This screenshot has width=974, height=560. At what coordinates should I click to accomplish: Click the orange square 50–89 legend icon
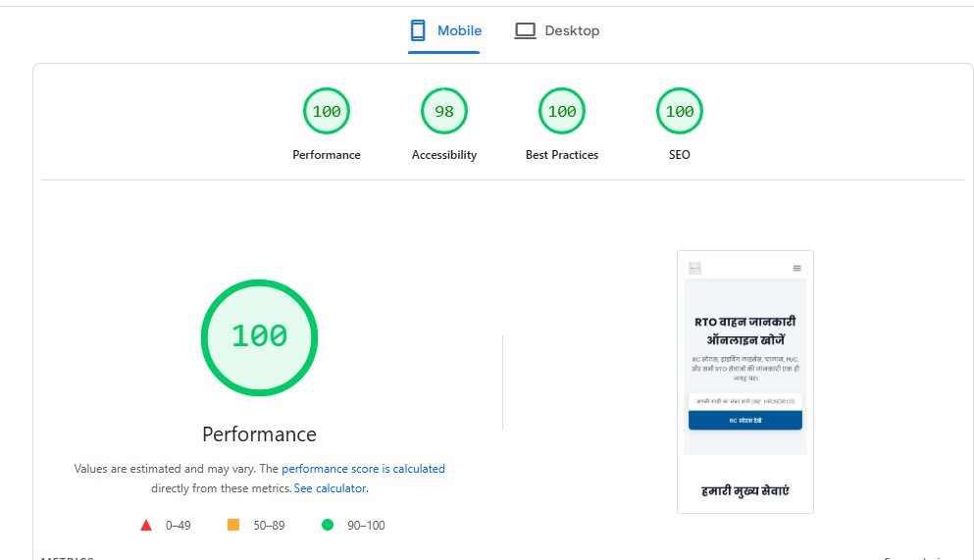(x=233, y=525)
